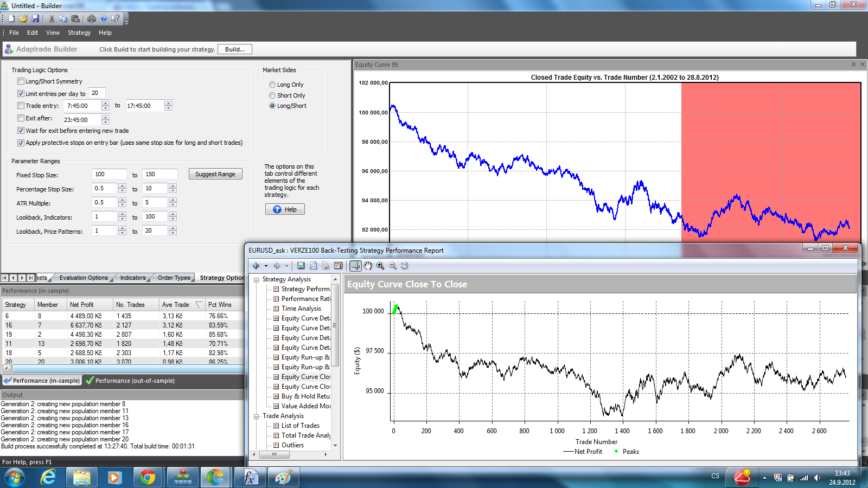Select the zoom in magnifier icon
Image resolution: width=868 pixels, height=488 pixels.
(380, 266)
